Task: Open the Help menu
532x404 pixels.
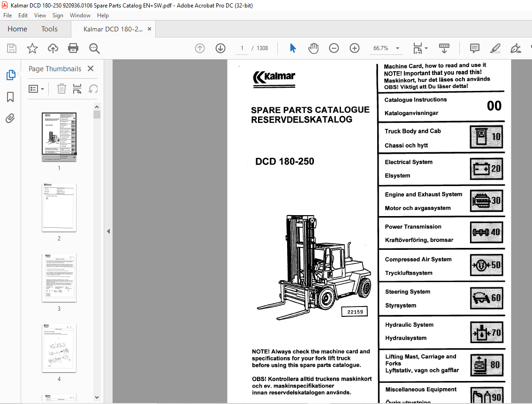Action: pos(103,15)
